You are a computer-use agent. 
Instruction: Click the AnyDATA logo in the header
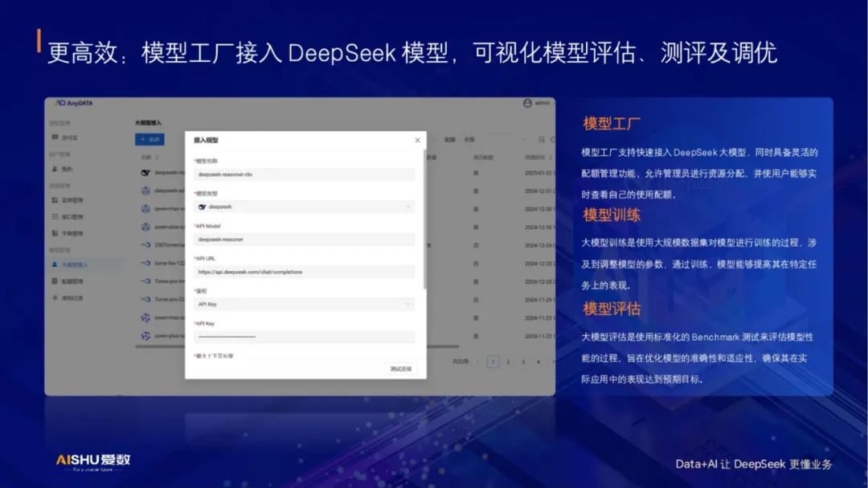point(74,103)
